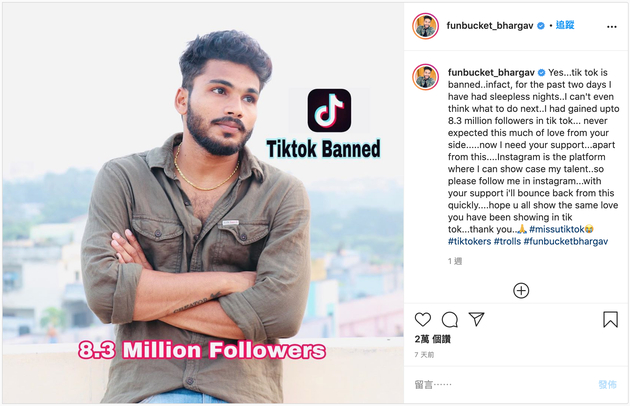Image resolution: width=630 pixels, height=406 pixels.
Task: Open the #trolls hashtag link
Action: [522, 241]
